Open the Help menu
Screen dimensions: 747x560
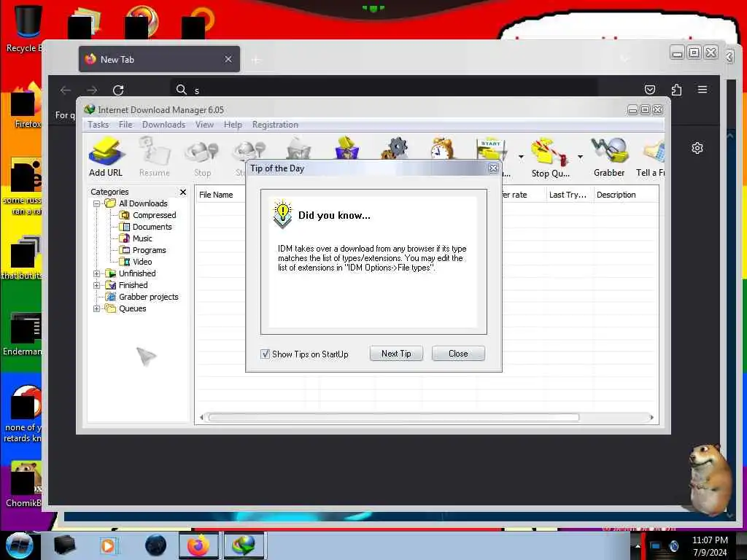coord(233,124)
